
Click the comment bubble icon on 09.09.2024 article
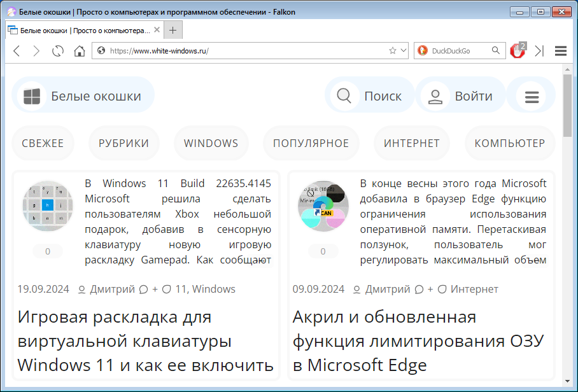click(419, 290)
